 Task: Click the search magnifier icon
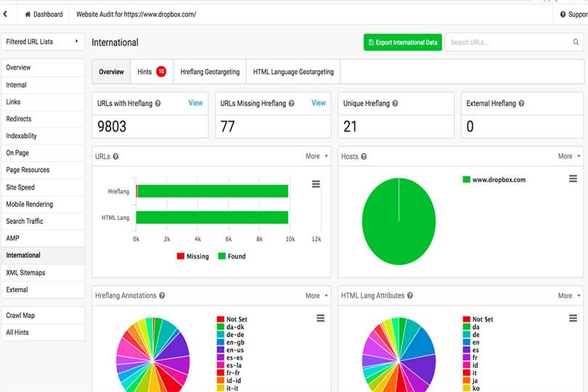tap(576, 42)
